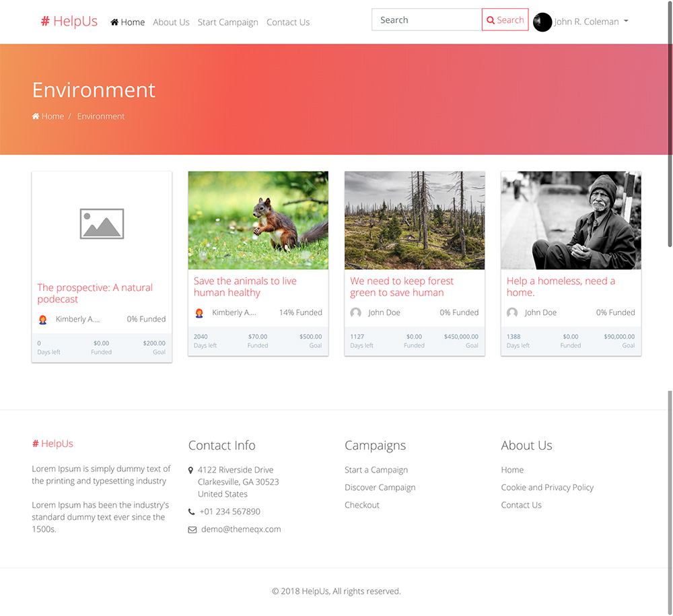This screenshot has width=673, height=616.
Task: Select the Environment breadcrumb item
Action: [101, 116]
